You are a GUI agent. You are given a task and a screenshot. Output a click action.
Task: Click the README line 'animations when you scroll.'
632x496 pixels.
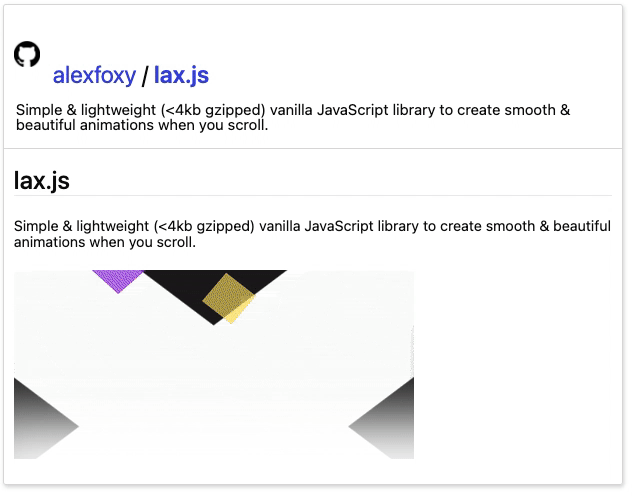(105, 242)
